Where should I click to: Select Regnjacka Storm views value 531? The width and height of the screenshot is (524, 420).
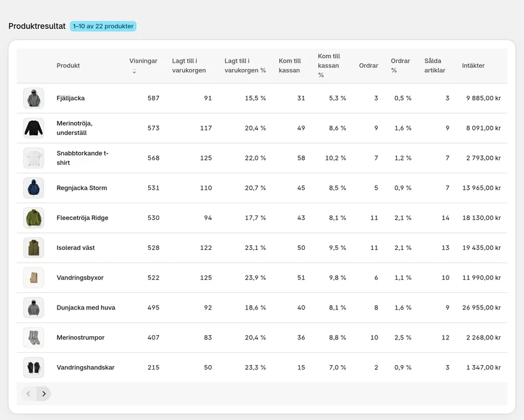(x=153, y=188)
